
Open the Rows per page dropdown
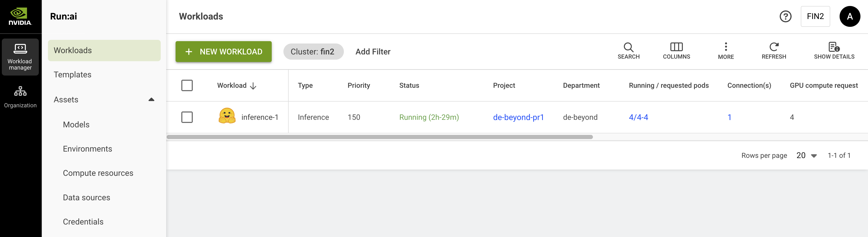point(806,155)
